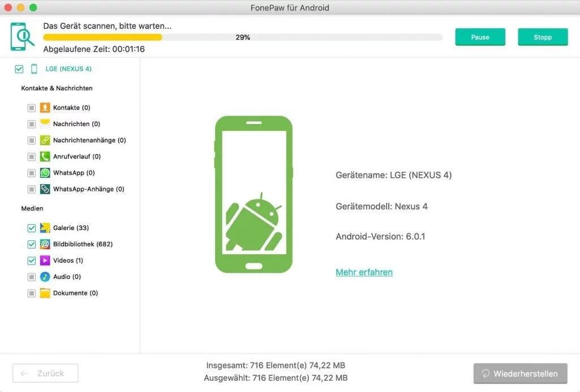Click the Insgesamt: 716 Element(e) text
This screenshot has height=392, width=580.
click(x=276, y=365)
